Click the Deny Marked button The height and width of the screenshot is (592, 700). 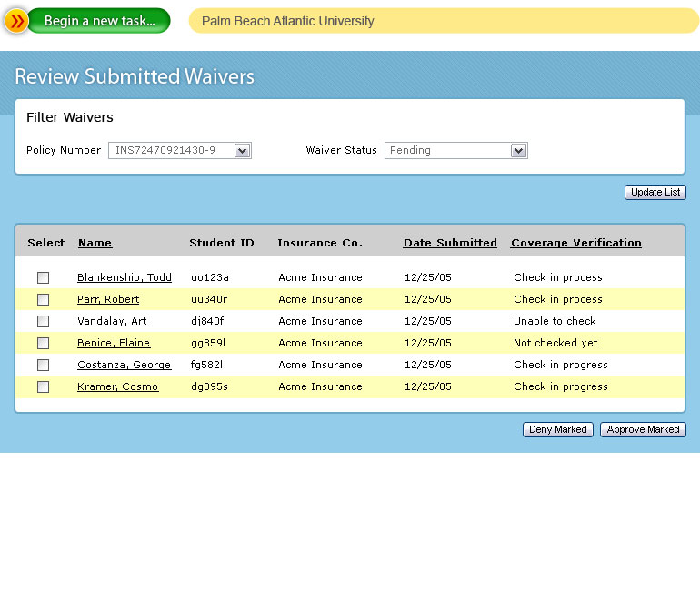(x=558, y=429)
